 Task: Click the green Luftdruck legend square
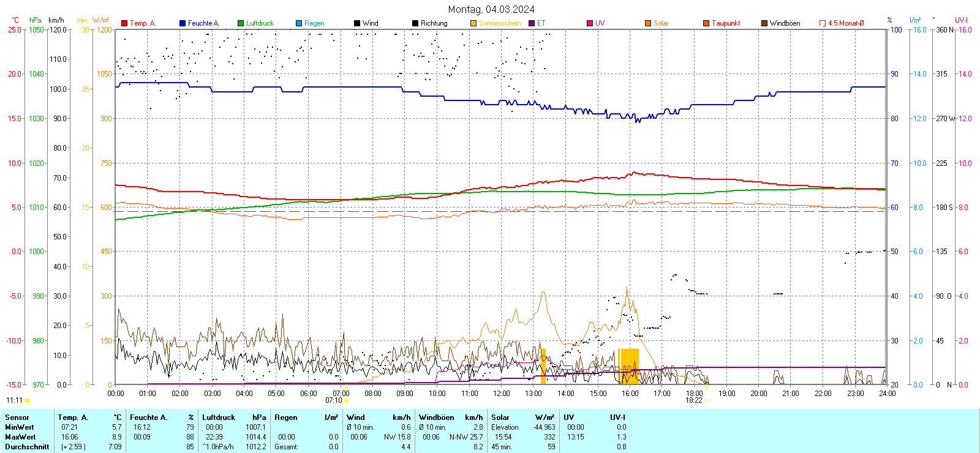241,23
